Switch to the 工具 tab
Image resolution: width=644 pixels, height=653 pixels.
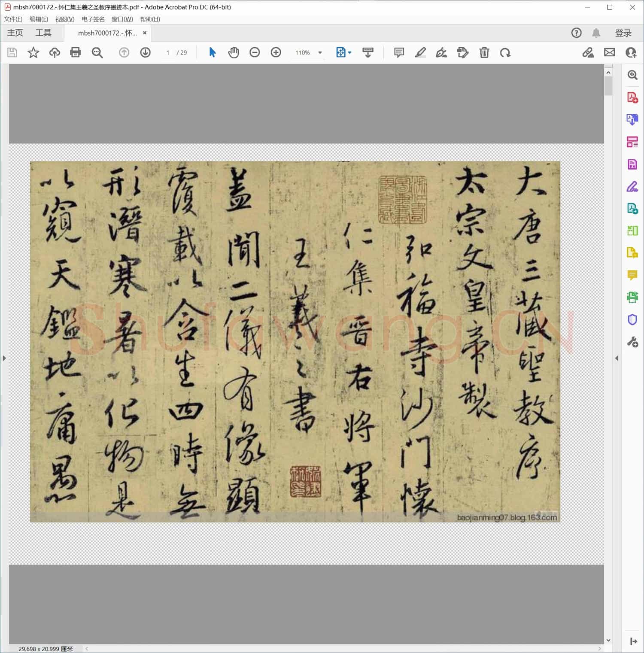click(x=43, y=33)
